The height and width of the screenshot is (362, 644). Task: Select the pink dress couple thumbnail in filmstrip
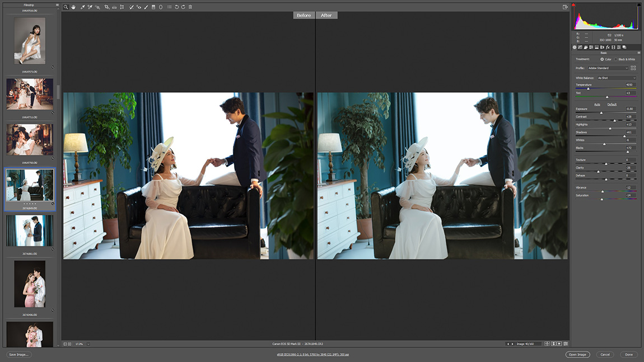30,284
